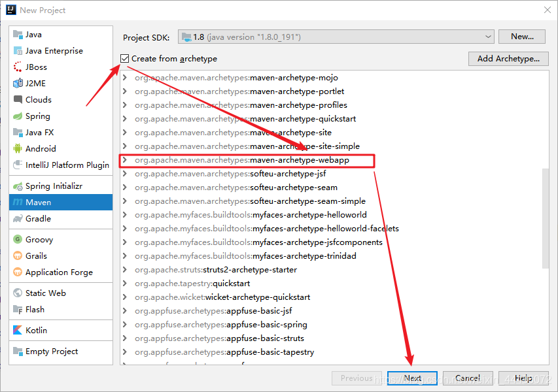The width and height of the screenshot is (558, 392).
Task: Select appfuse-basic-struts row text
Action: coord(219,338)
